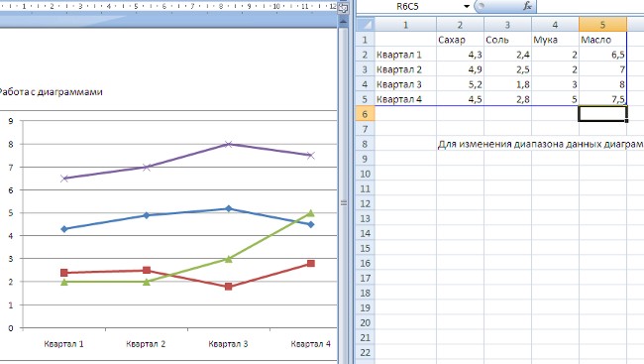Click the Квартал 2 cell in spreadsheet

point(405,69)
